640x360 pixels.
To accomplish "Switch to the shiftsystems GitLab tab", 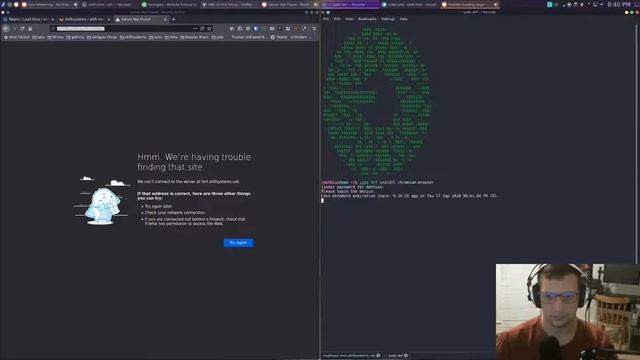I will click(x=84, y=19).
